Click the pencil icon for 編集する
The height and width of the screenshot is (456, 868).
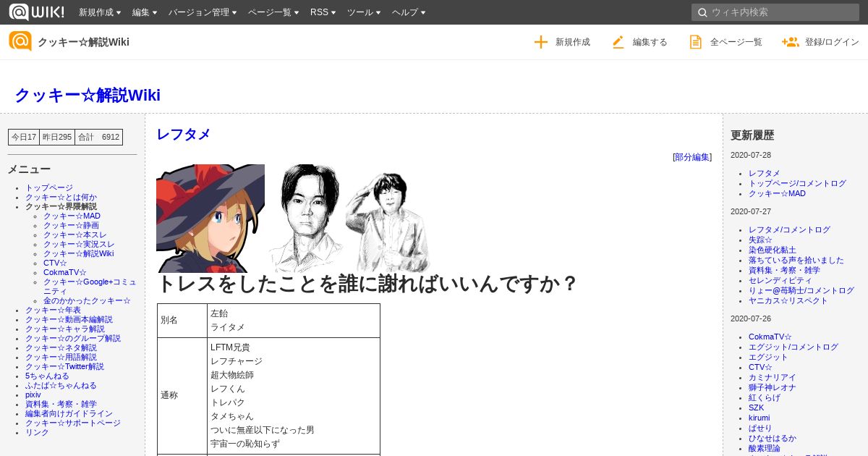(x=618, y=42)
